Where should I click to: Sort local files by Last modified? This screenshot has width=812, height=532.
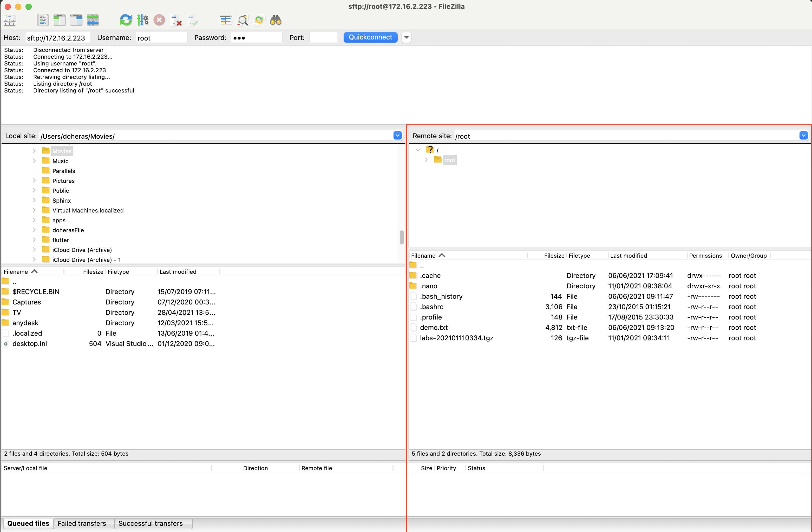(x=188, y=272)
